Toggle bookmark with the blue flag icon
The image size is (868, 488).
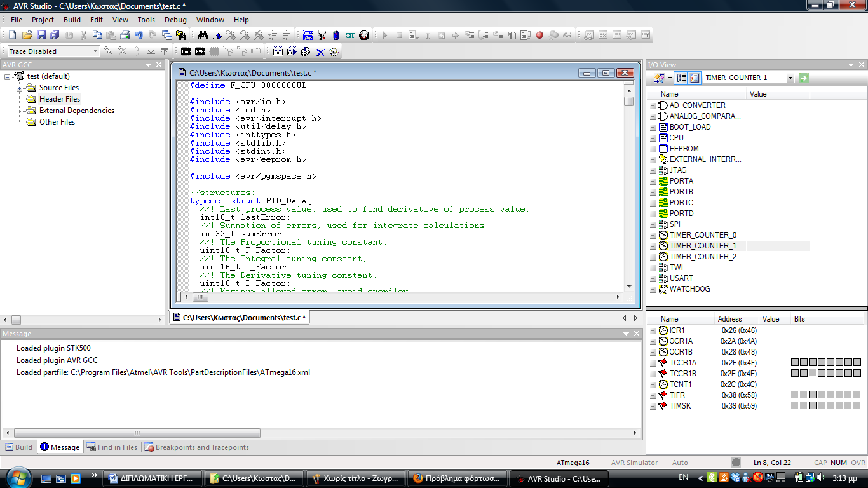217,36
